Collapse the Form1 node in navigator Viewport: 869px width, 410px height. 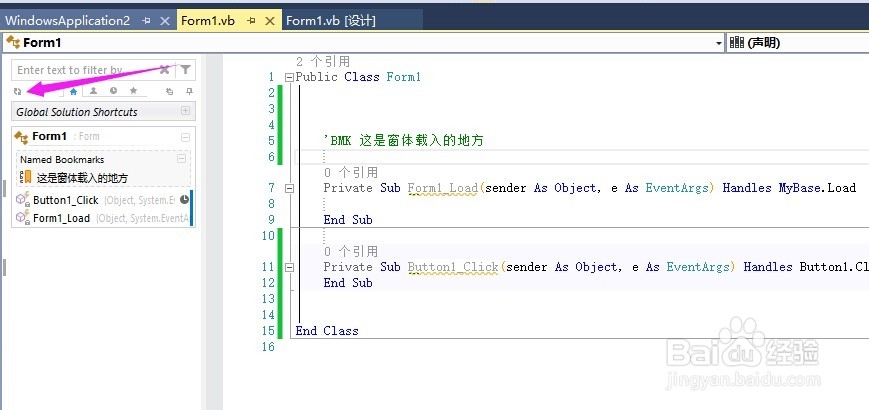pos(186,137)
